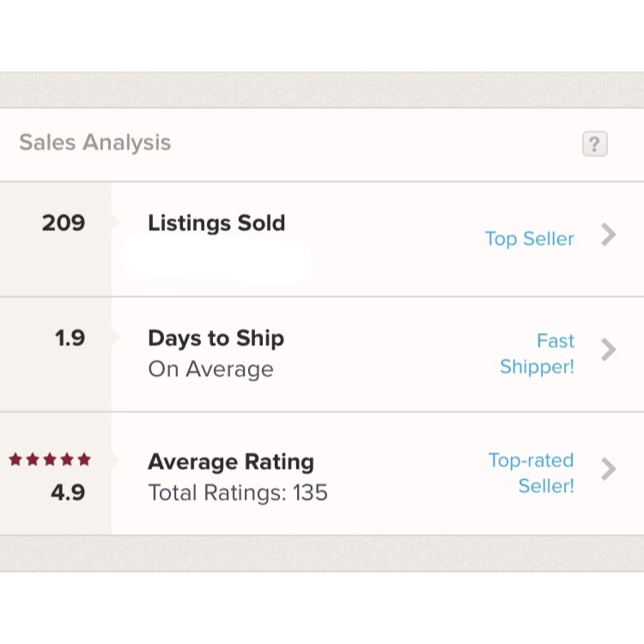Click the 1.9 days value
This screenshot has width=644, height=644.
coord(70,338)
